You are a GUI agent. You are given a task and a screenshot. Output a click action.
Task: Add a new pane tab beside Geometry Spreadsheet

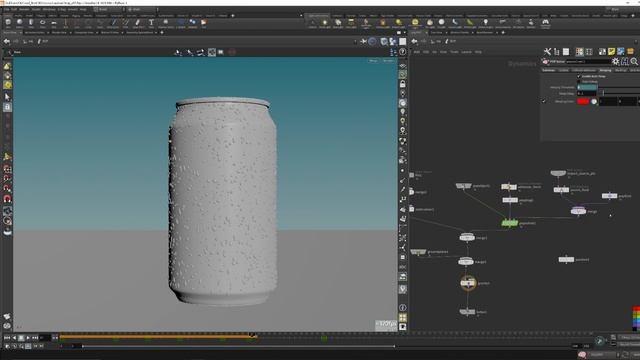click(x=162, y=33)
